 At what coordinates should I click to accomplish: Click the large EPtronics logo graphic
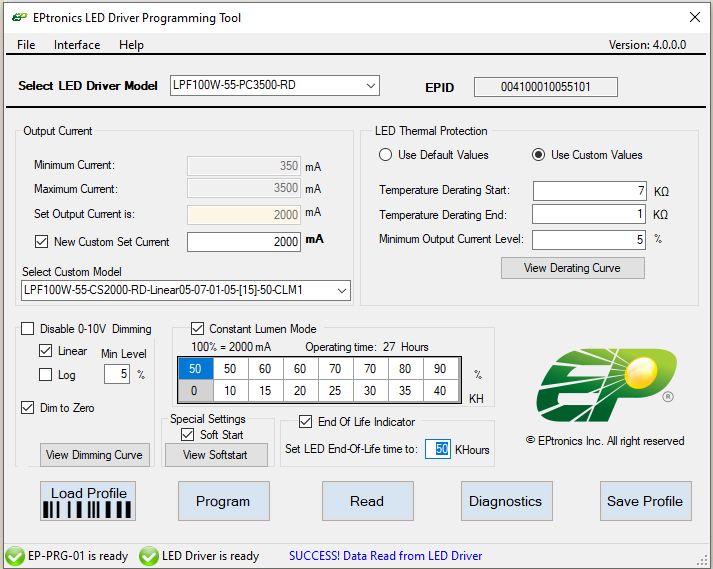click(x=607, y=385)
